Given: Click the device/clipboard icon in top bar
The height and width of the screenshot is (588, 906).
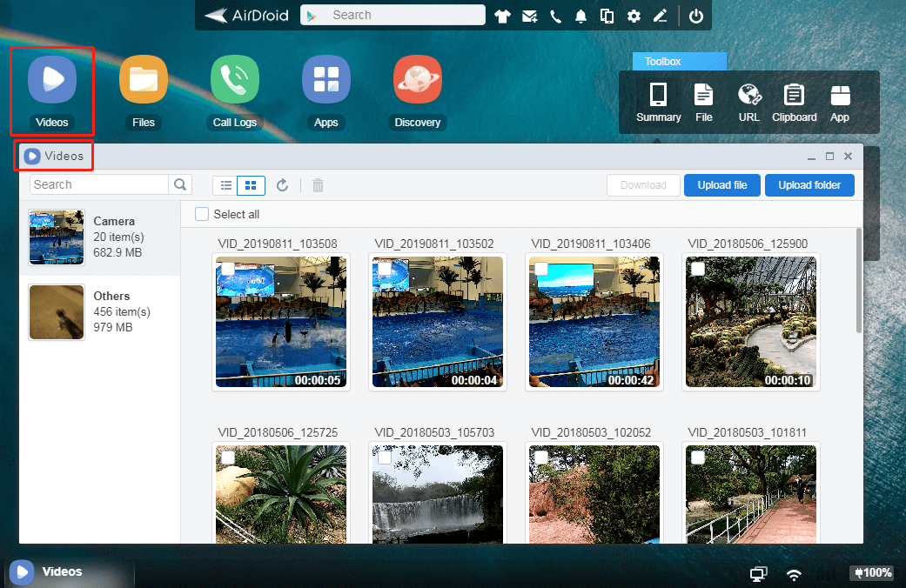Looking at the screenshot, I should click(607, 17).
